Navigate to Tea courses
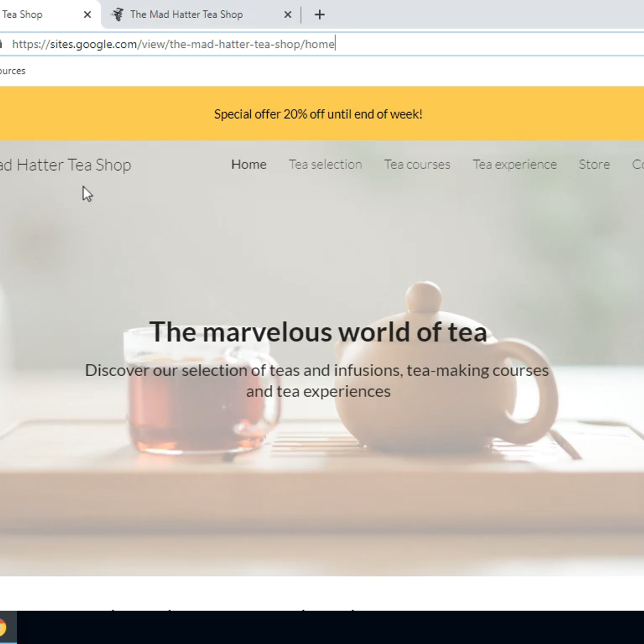 click(x=417, y=165)
